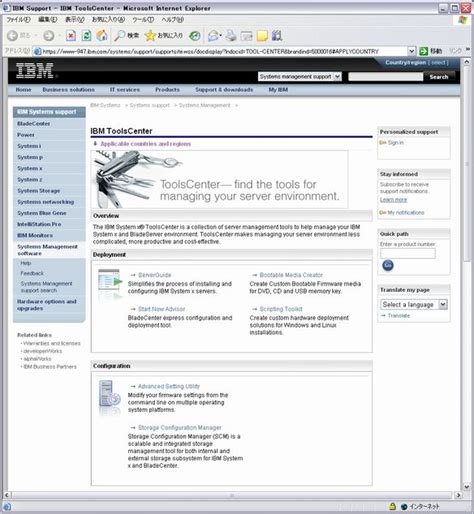The image size is (474, 514).
Task: Click inside the header search text field
Action: [x=386, y=77]
